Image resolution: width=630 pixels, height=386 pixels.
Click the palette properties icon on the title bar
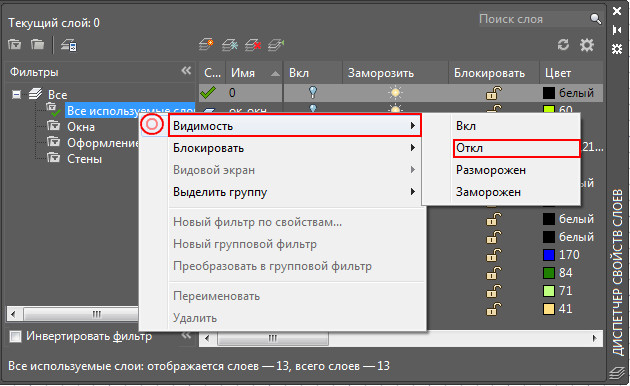tap(617, 49)
